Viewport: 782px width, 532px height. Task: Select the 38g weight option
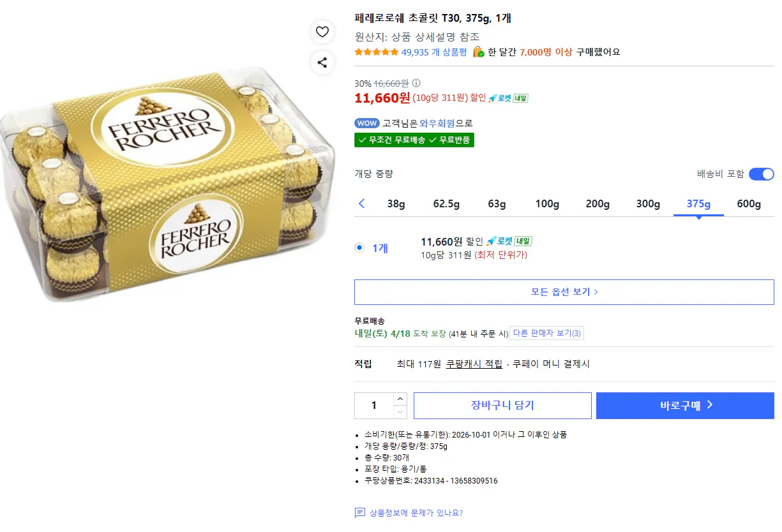coord(395,203)
